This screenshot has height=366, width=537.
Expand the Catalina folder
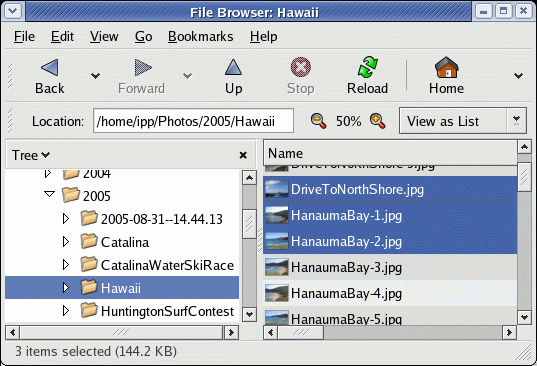point(66,242)
